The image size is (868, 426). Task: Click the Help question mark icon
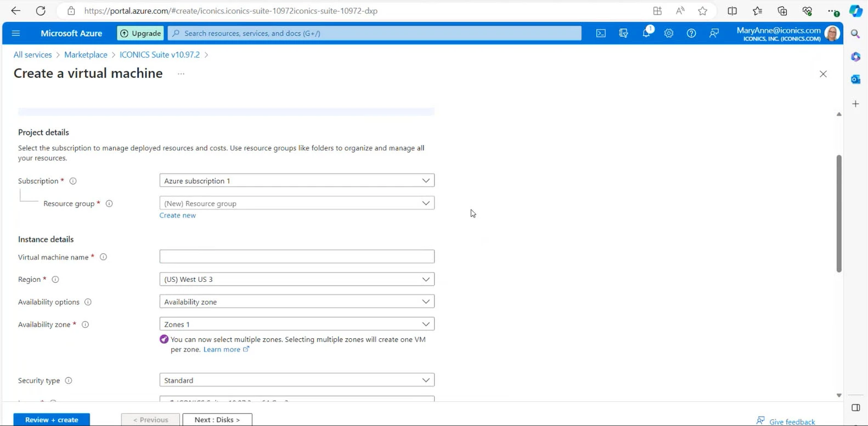click(x=691, y=33)
